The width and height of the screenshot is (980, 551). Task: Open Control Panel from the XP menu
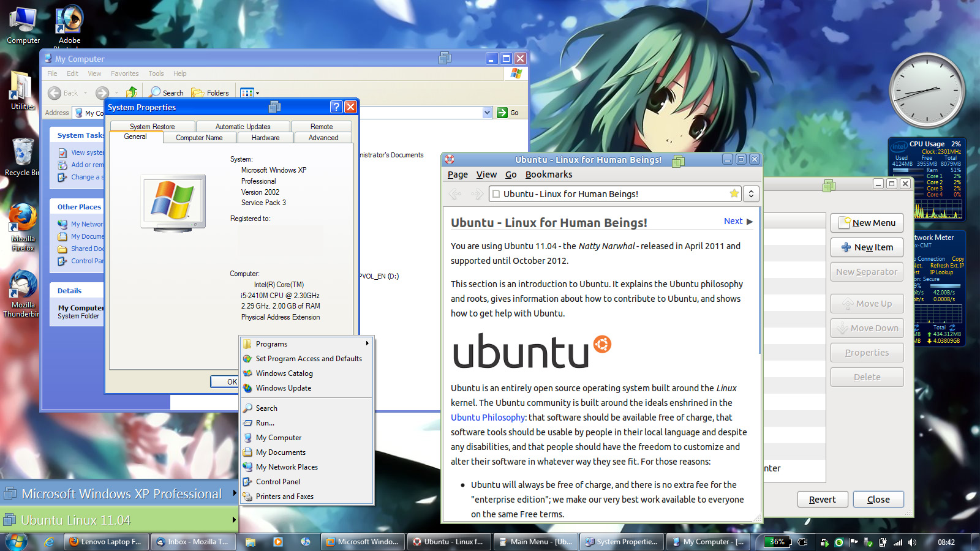pyautogui.click(x=306, y=482)
